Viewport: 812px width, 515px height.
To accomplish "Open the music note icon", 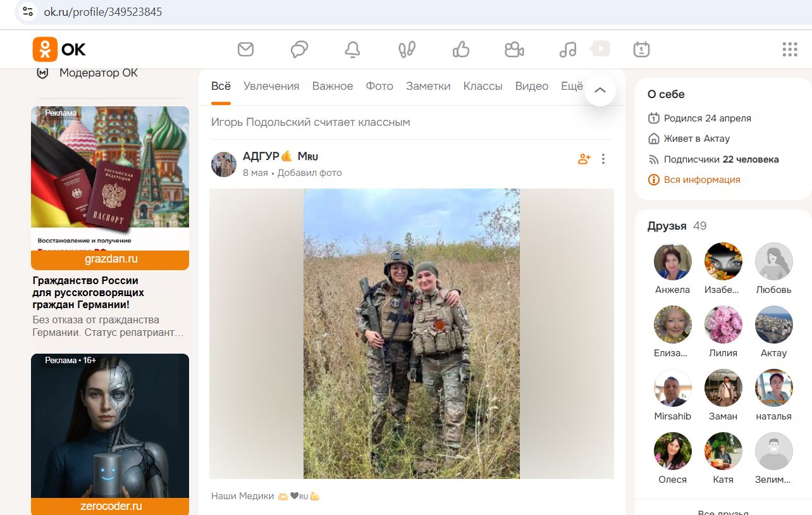I will click(x=568, y=49).
